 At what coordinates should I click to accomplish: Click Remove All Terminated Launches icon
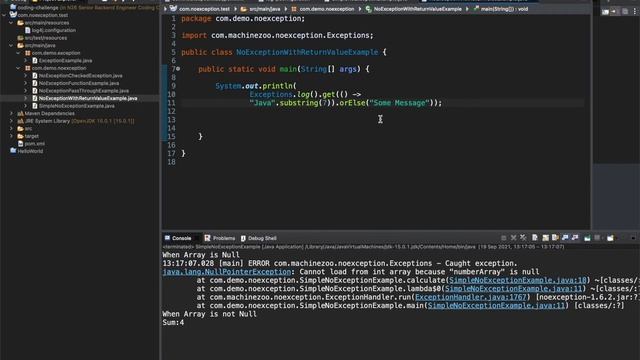tap(523, 238)
